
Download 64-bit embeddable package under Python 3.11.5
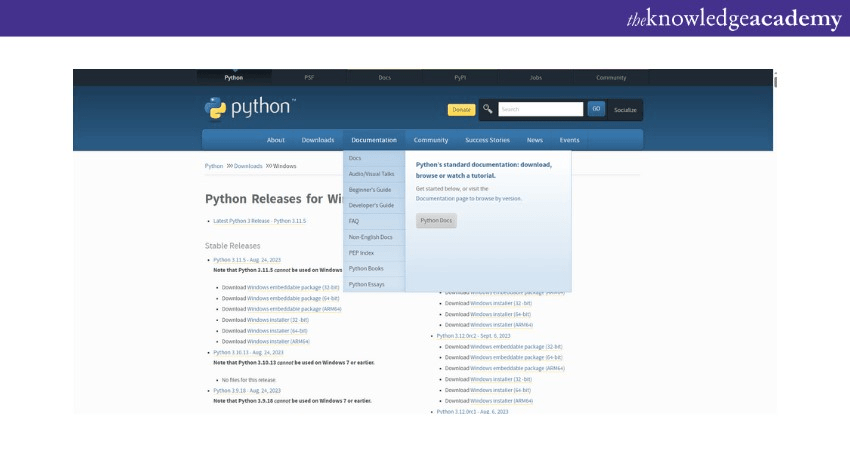293,298
